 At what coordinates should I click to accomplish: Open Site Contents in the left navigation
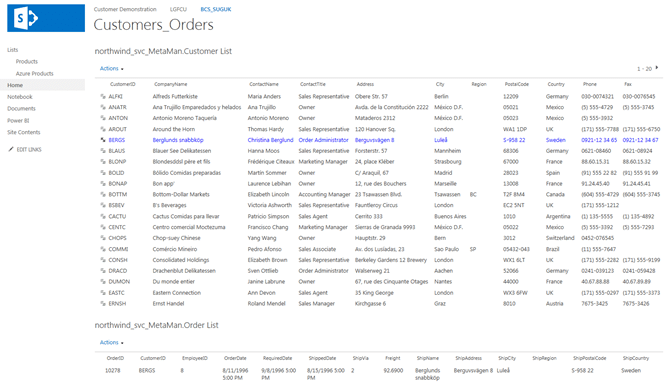(x=24, y=132)
